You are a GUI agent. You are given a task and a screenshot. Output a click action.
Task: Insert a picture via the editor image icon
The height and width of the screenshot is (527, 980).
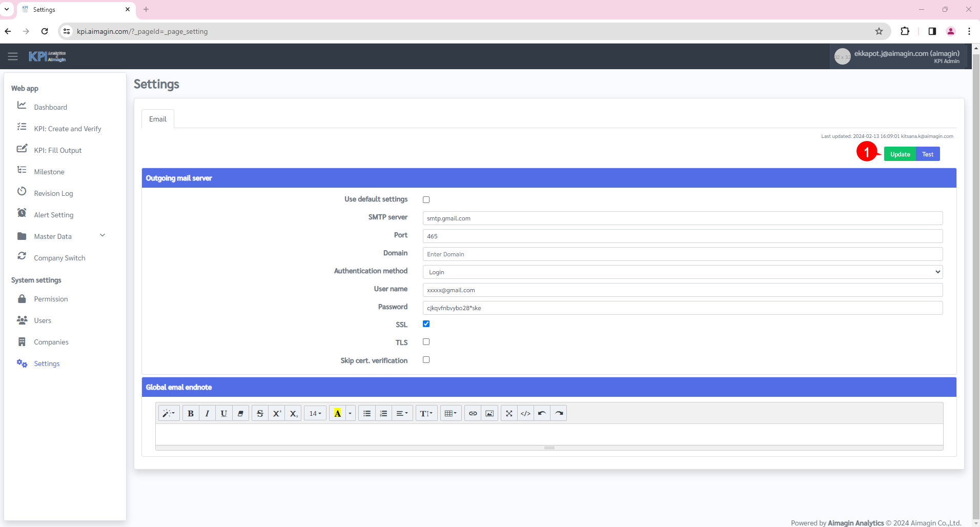point(490,413)
